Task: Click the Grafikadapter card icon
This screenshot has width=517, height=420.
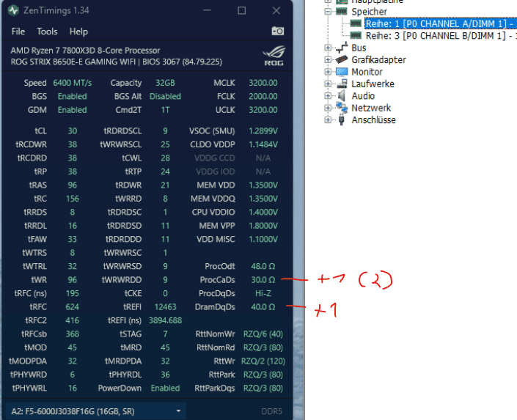Action: tap(342, 59)
